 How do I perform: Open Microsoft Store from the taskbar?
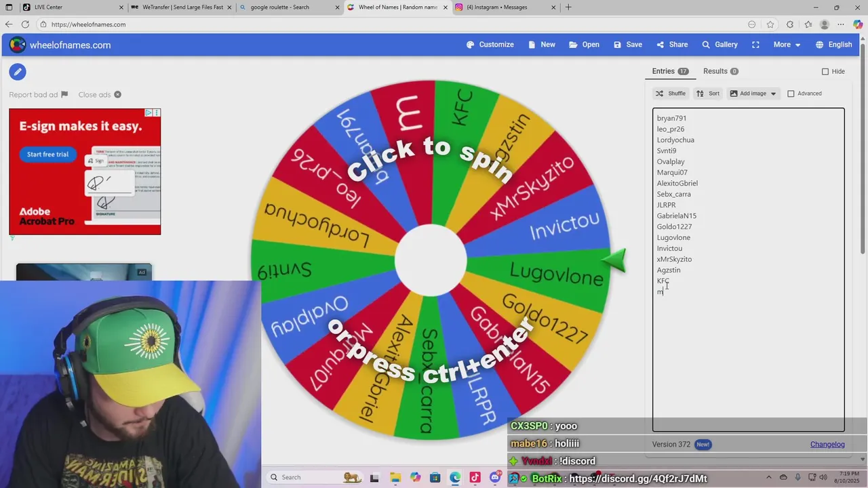click(x=435, y=478)
